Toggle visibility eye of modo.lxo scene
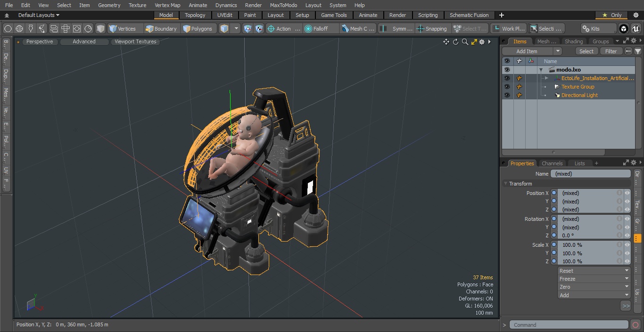644x332 pixels. (x=507, y=70)
